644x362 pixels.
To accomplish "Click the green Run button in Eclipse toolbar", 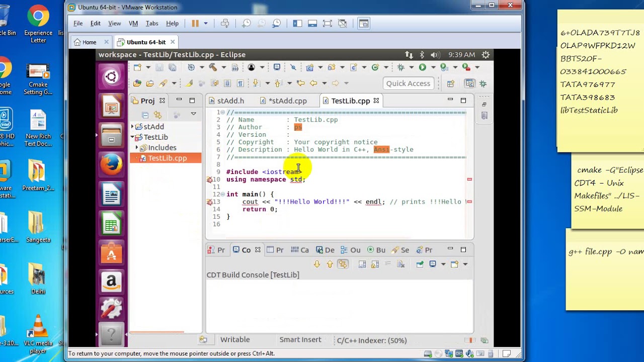I will click(x=422, y=67).
